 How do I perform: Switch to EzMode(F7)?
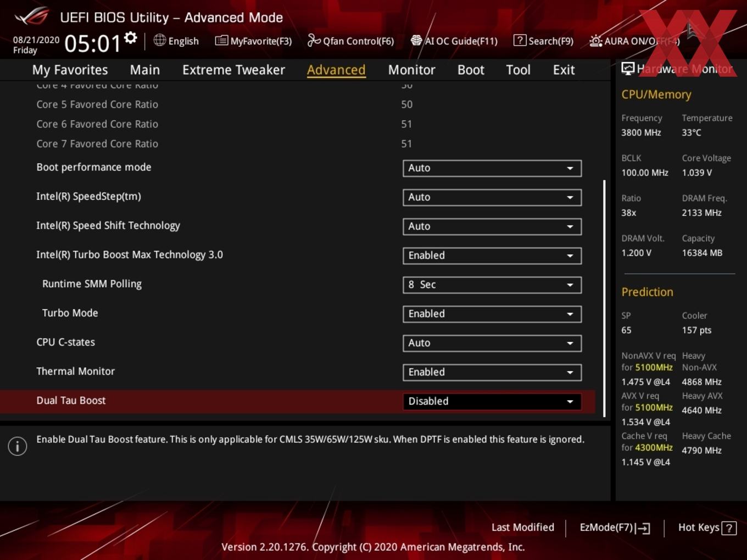click(606, 527)
